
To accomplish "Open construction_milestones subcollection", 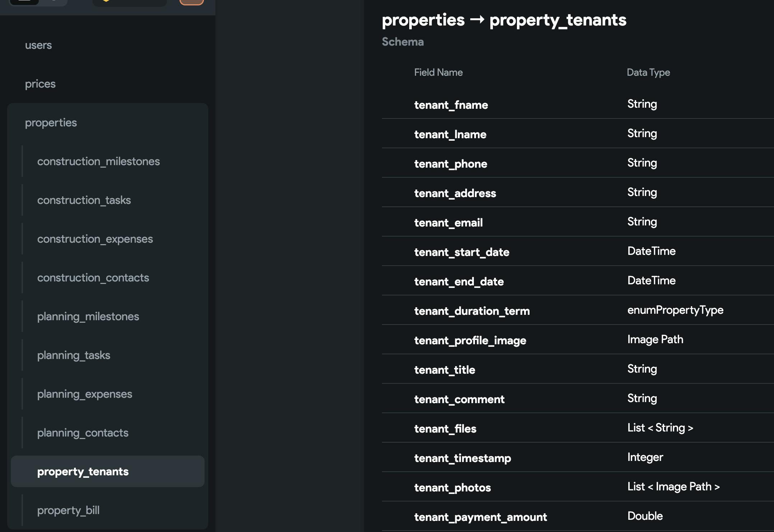I will point(98,162).
